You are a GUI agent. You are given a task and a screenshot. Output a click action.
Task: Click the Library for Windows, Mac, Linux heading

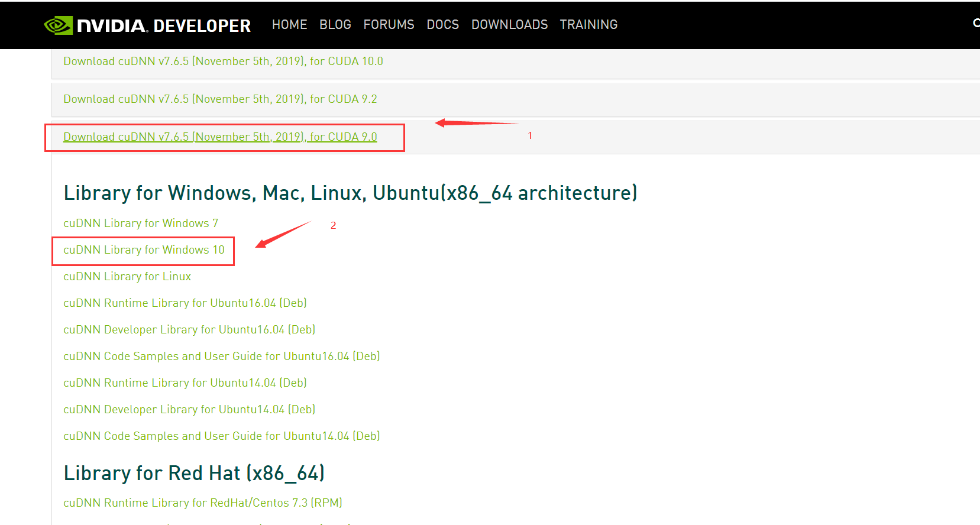coord(351,193)
